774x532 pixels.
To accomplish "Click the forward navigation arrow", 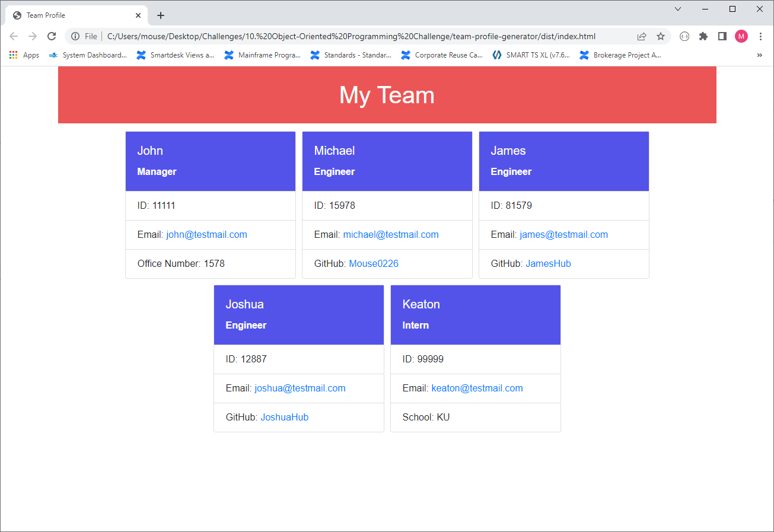I will [x=33, y=36].
